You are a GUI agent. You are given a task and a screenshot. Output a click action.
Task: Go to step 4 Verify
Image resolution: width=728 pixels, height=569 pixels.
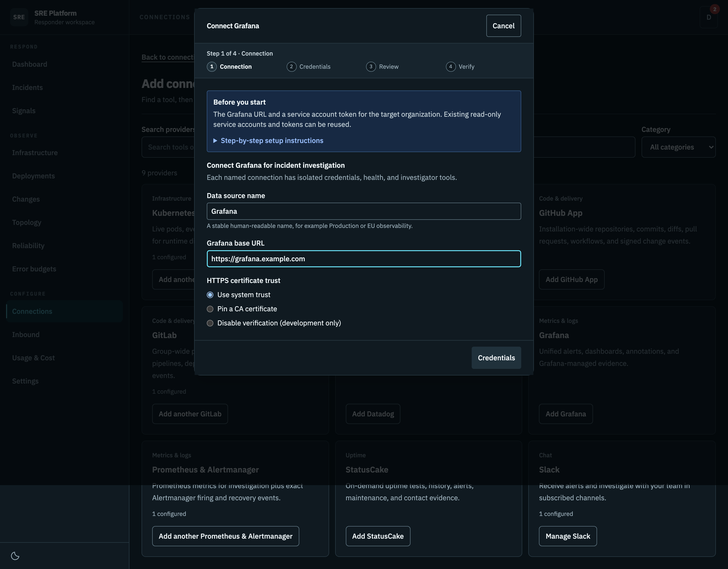coord(460,67)
